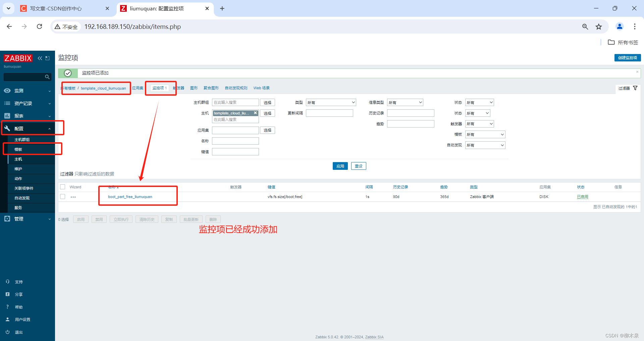Viewport: 644px width, 341px height.
Task: Open the tab search dropdown arrow
Action: point(8,8)
